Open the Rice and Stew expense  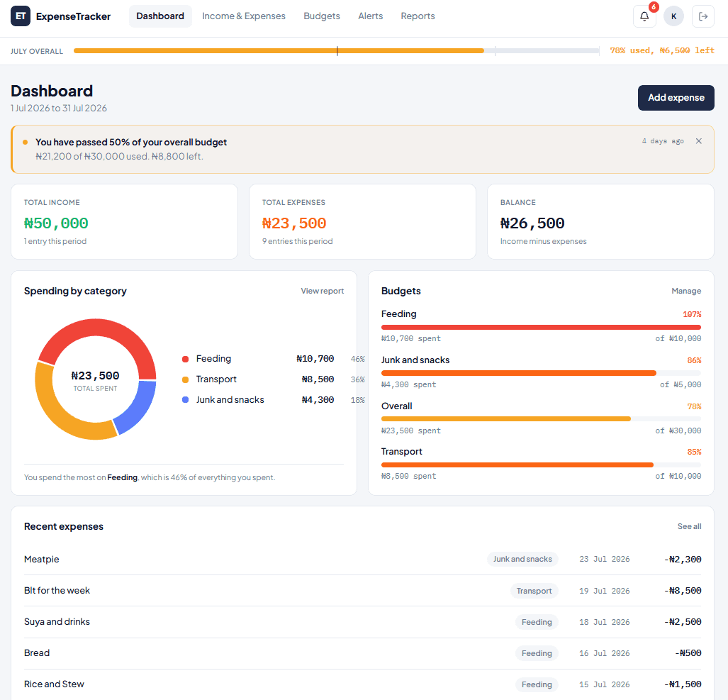(363, 684)
